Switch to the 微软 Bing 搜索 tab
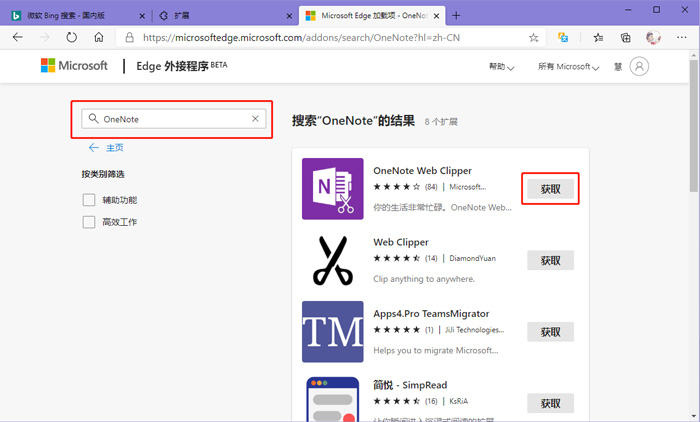 pos(68,16)
